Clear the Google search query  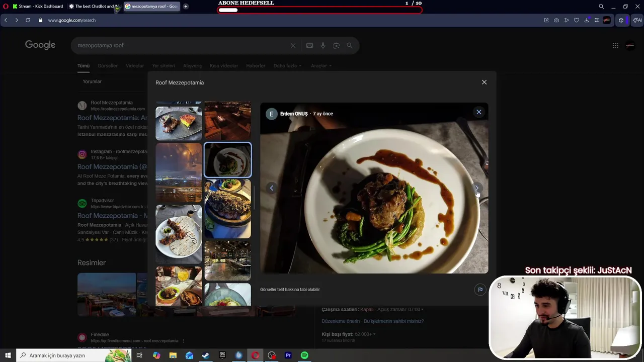point(293,45)
